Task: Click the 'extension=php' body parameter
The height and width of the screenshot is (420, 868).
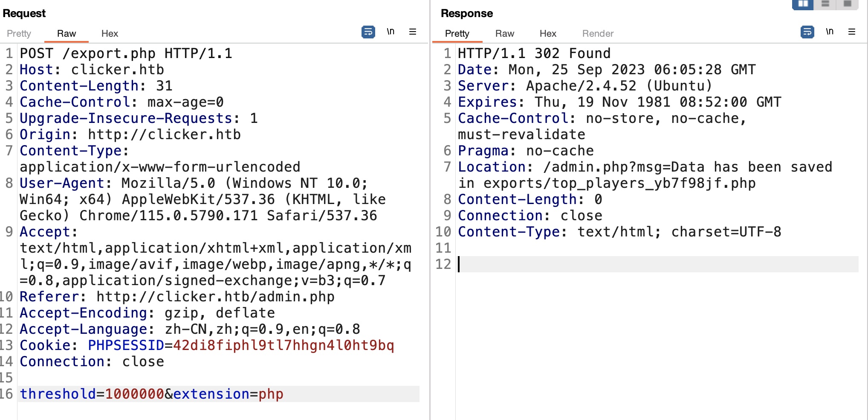Action: 228,394
